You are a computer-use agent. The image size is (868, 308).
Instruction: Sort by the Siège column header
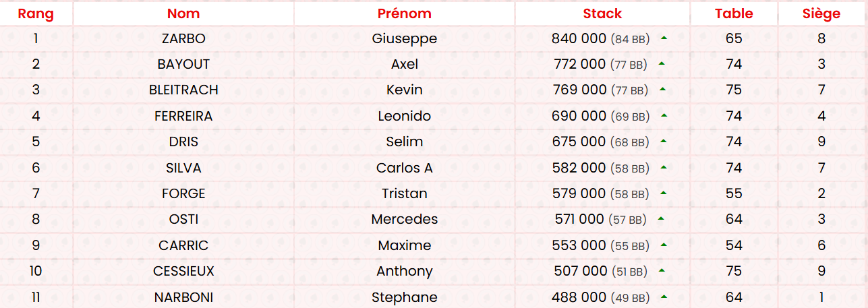821,13
